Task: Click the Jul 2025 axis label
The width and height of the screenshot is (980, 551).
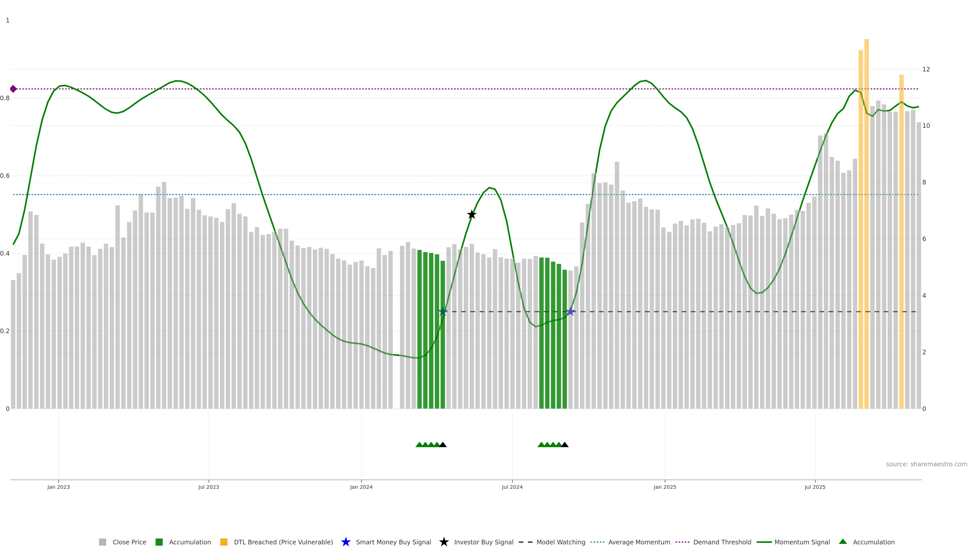Action: 815,487
